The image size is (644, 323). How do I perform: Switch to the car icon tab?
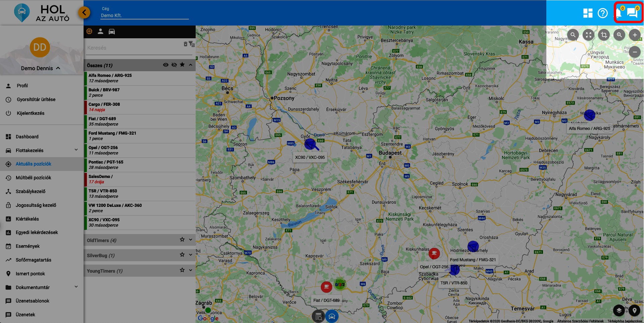(112, 32)
